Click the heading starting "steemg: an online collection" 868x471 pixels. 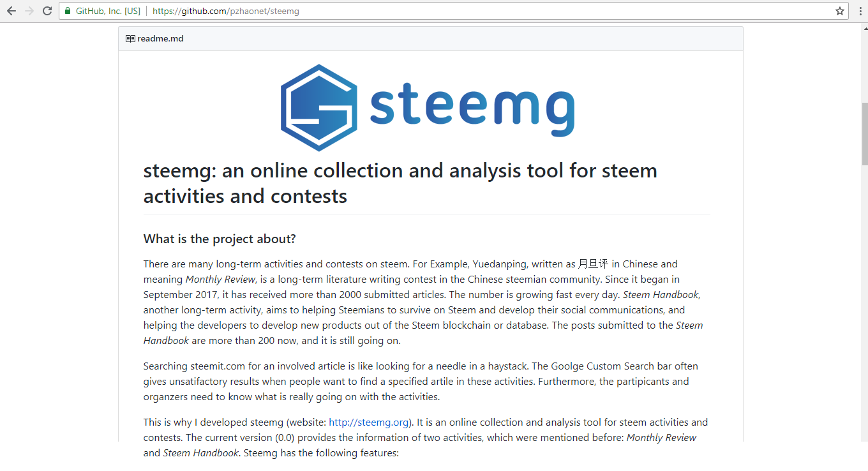tap(400, 183)
